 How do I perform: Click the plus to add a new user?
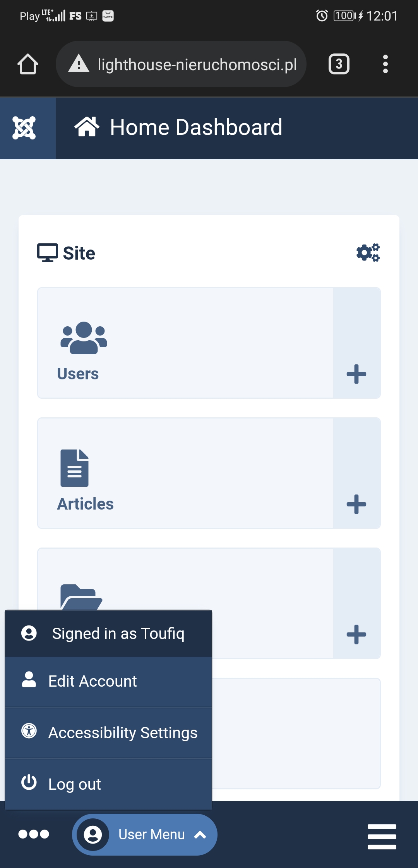click(356, 374)
